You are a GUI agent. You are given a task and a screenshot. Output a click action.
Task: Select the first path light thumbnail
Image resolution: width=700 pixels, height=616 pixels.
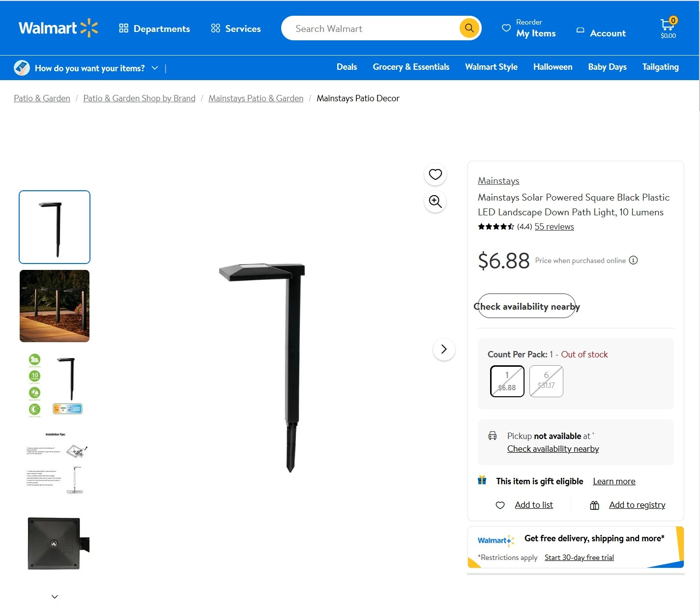coord(55,227)
